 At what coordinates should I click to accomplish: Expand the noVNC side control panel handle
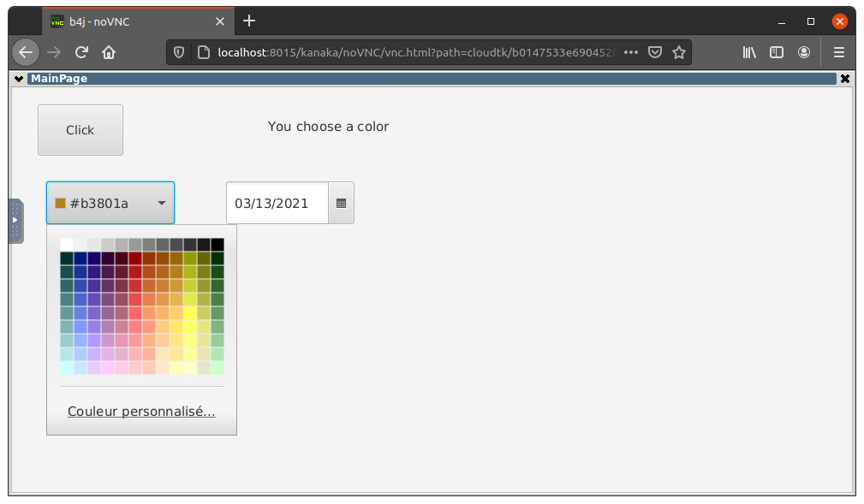[15, 220]
